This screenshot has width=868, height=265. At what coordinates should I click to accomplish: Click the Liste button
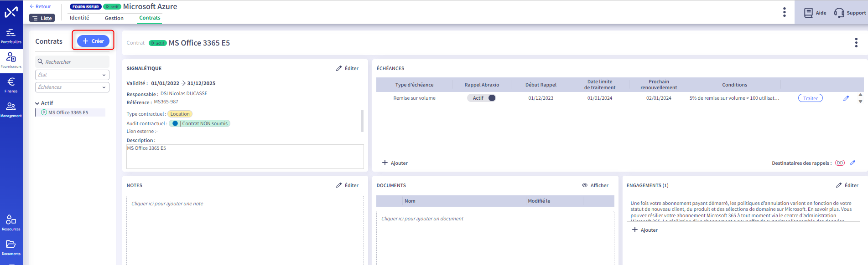coord(42,18)
